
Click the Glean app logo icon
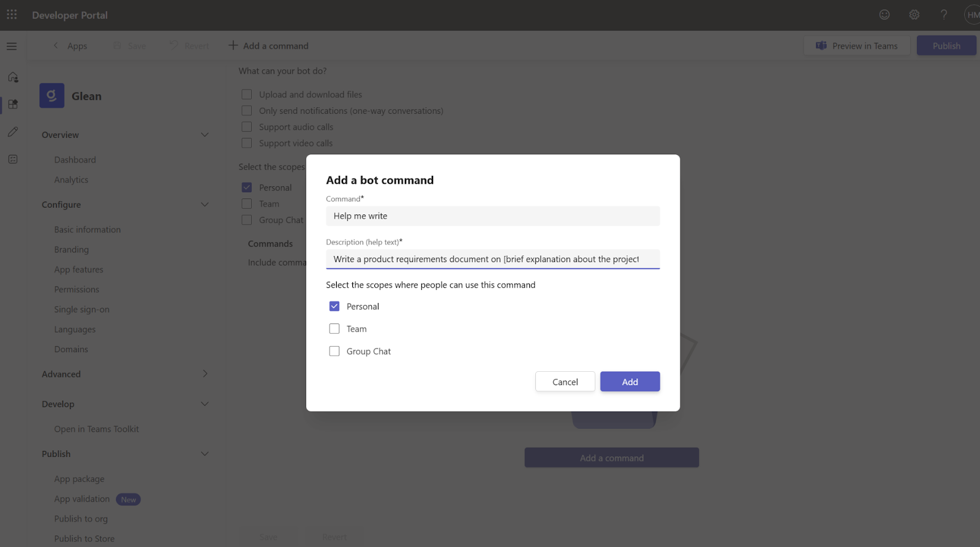click(52, 96)
